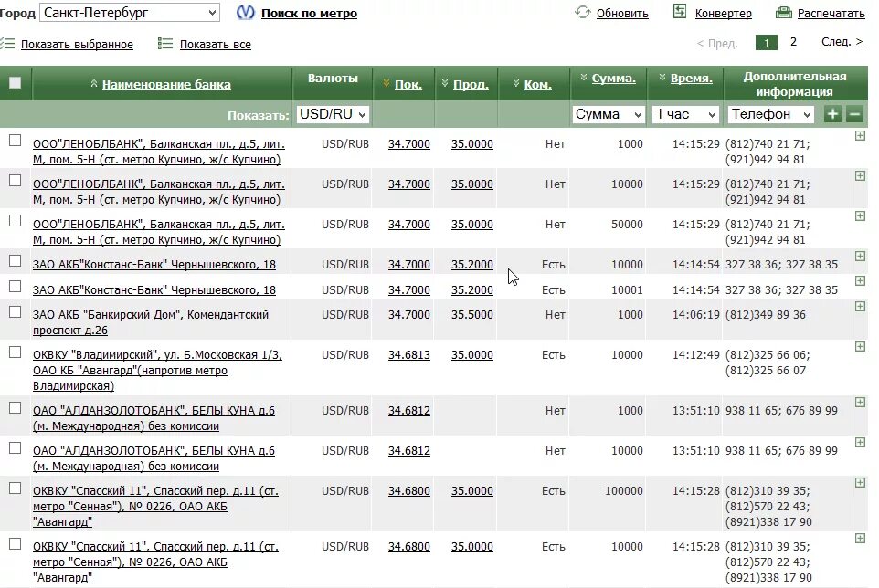Sort by Наименование банка column header
This screenshot has height=588, width=879.
(x=166, y=84)
